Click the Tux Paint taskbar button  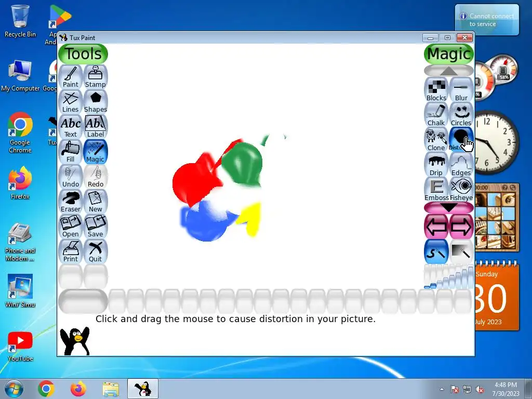pyautogui.click(x=143, y=389)
